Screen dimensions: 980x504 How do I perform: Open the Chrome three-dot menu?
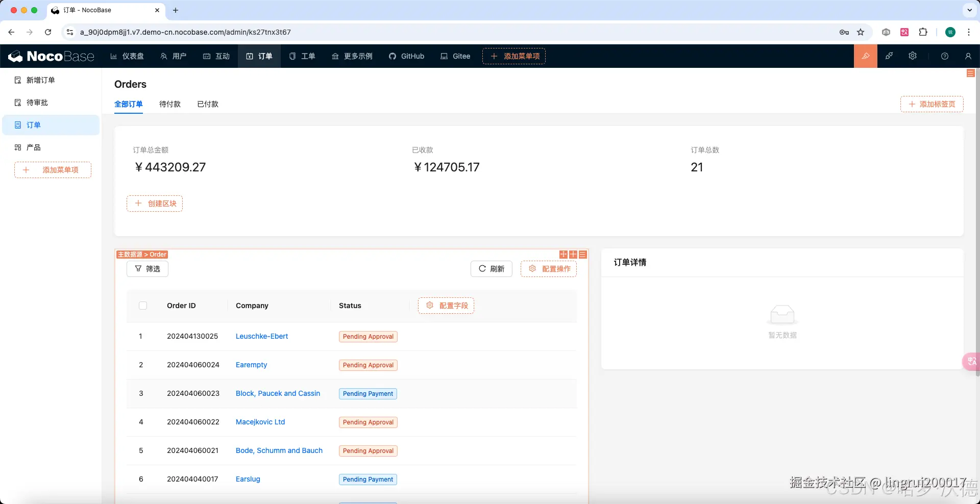pyautogui.click(x=969, y=32)
